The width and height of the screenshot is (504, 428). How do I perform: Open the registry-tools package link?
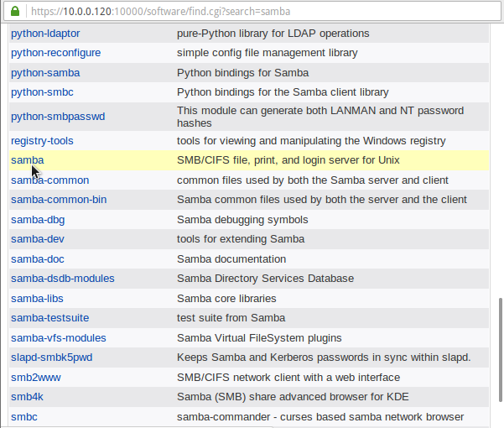42,141
